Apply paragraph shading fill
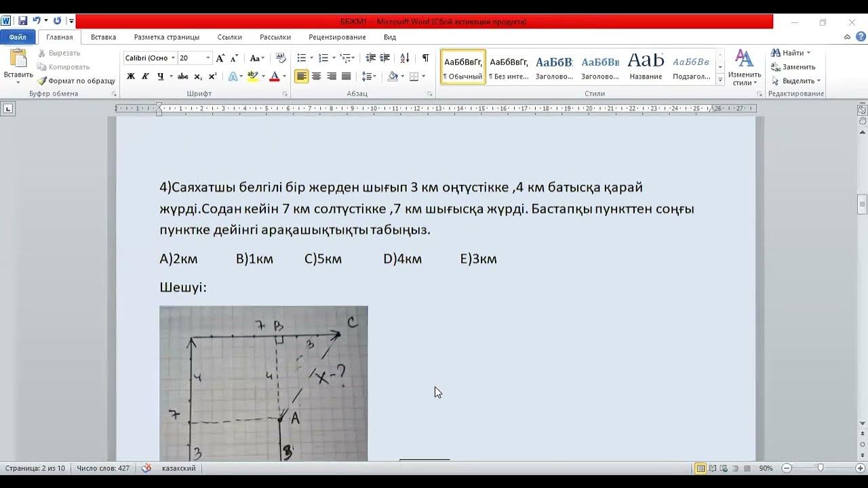Screen dimensions: 868x488 [393, 77]
